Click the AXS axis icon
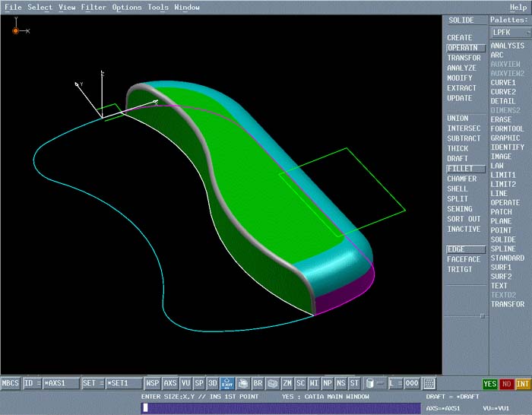This screenshot has height=415, width=532. [170, 384]
